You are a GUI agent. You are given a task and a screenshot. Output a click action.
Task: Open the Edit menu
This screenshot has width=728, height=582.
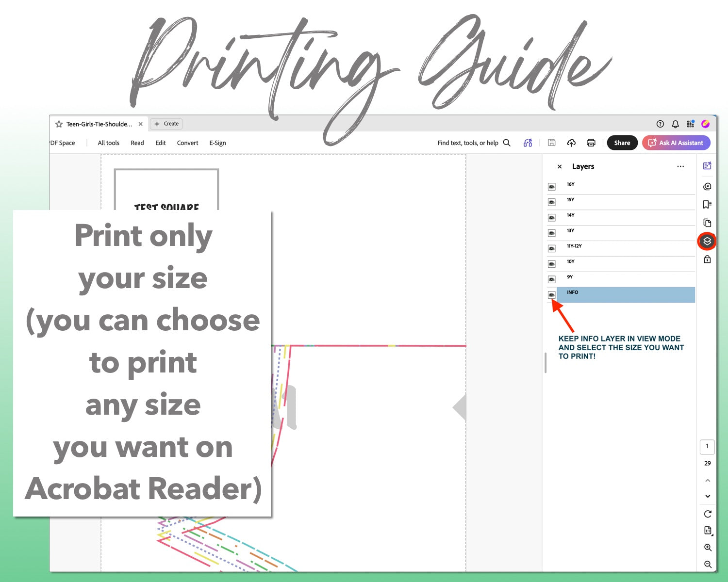161,143
